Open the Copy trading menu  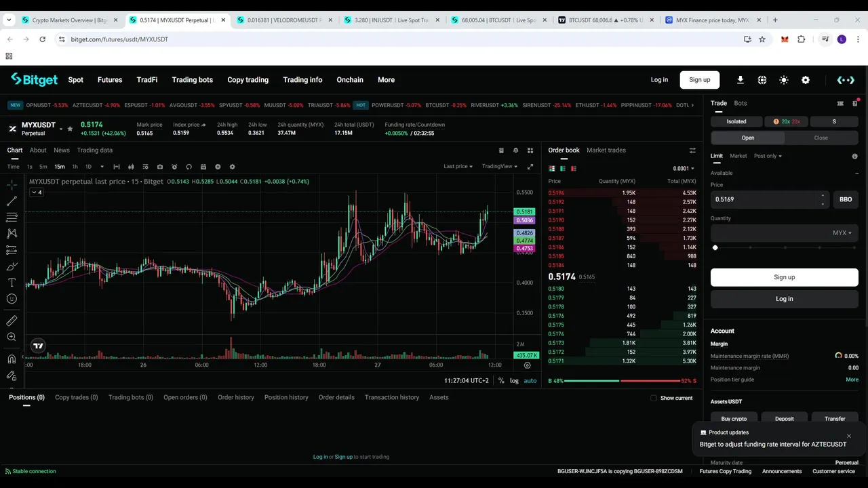tap(248, 80)
